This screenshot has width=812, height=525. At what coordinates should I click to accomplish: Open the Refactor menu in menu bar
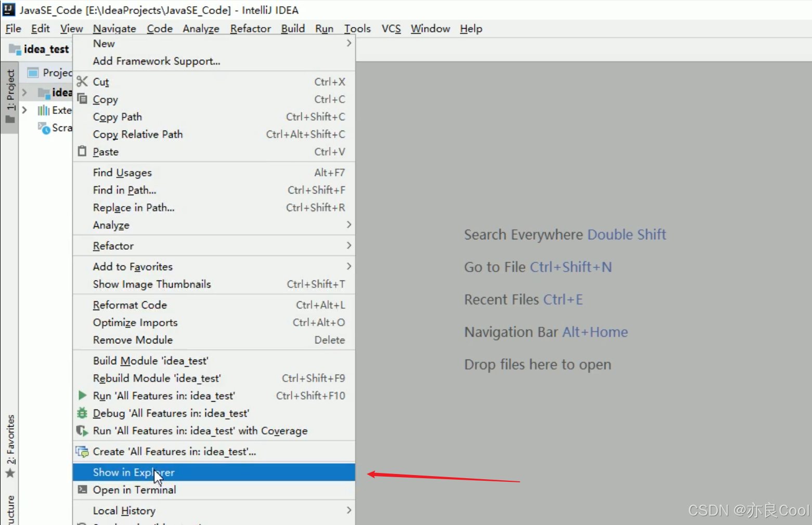pyautogui.click(x=251, y=29)
